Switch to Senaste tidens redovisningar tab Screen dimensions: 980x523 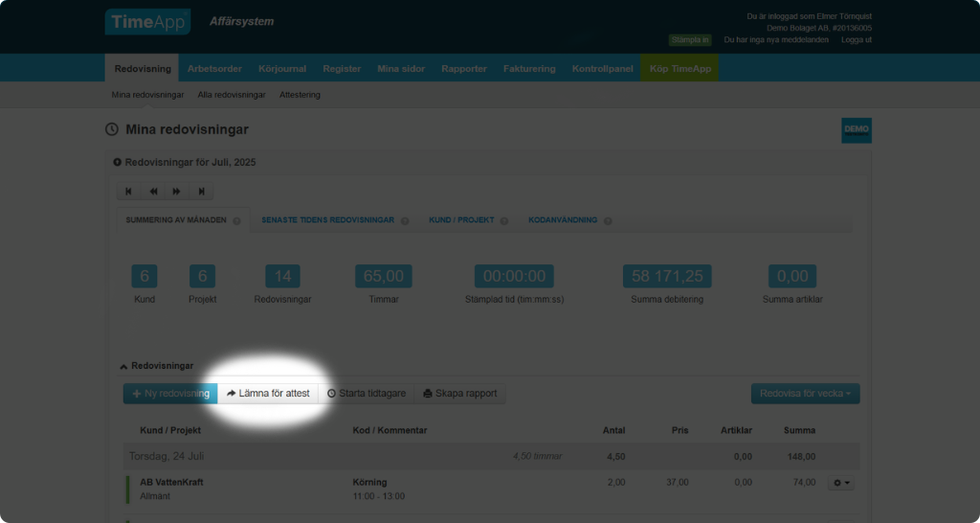[x=327, y=220]
